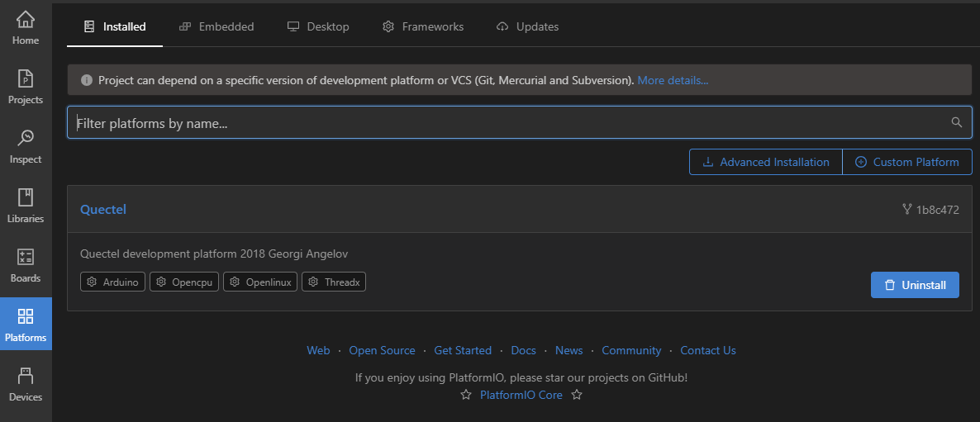Open the Boards sidebar icon
Screen dimensions: 980x422
click(x=26, y=265)
